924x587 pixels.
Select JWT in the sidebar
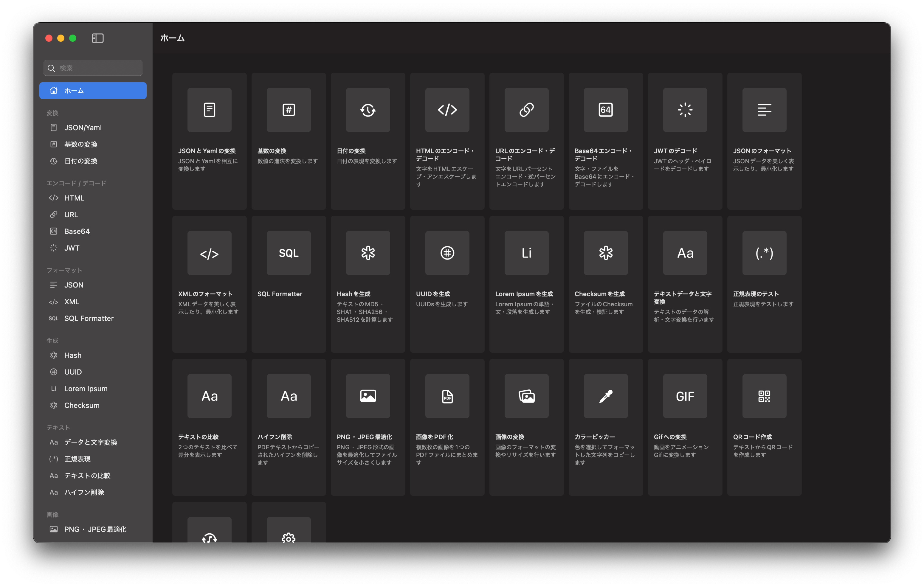pos(93,248)
